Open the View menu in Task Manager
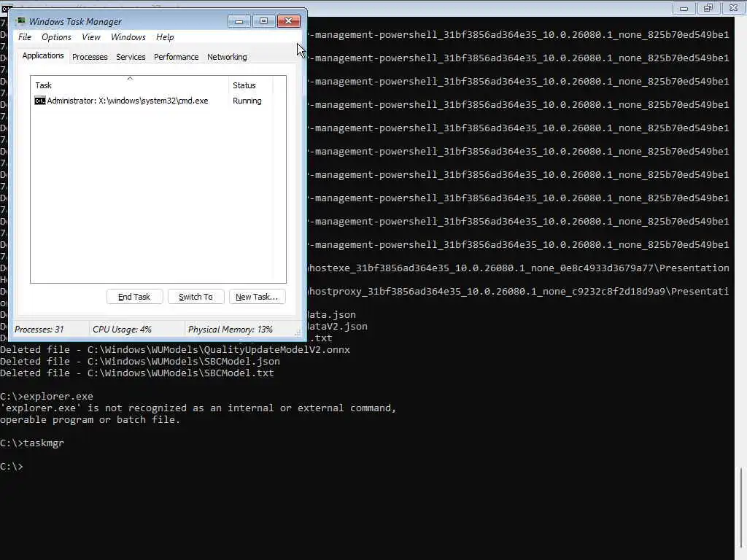The width and height of the screenshot is (747, 560). click(91, 37)
